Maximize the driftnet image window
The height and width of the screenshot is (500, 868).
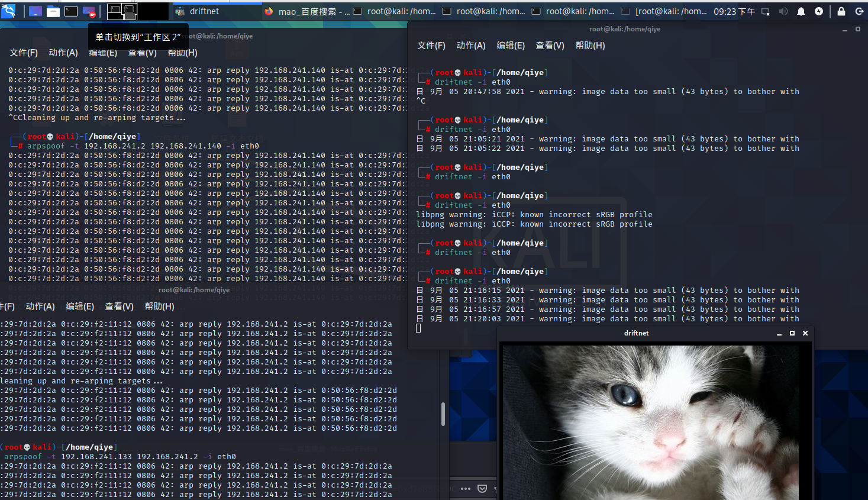792,333
